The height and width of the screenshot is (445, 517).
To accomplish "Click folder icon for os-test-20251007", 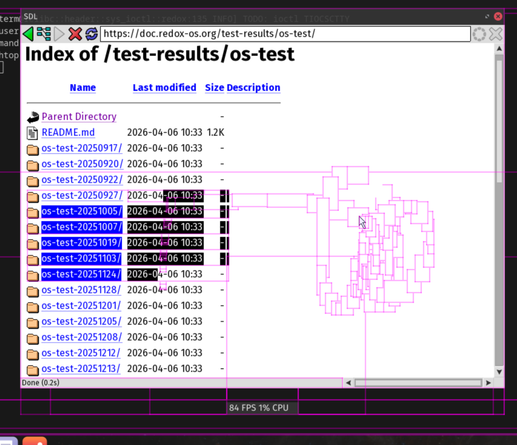I will (33, 228).
